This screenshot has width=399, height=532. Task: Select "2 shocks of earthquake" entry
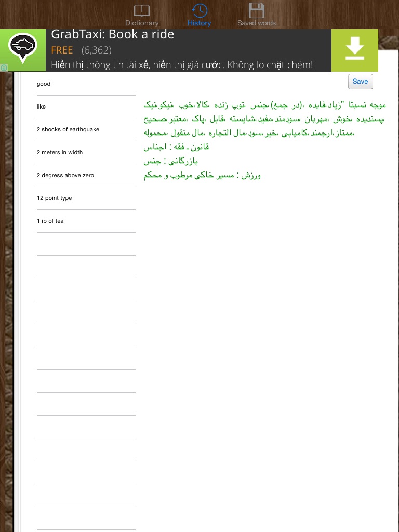86,129
